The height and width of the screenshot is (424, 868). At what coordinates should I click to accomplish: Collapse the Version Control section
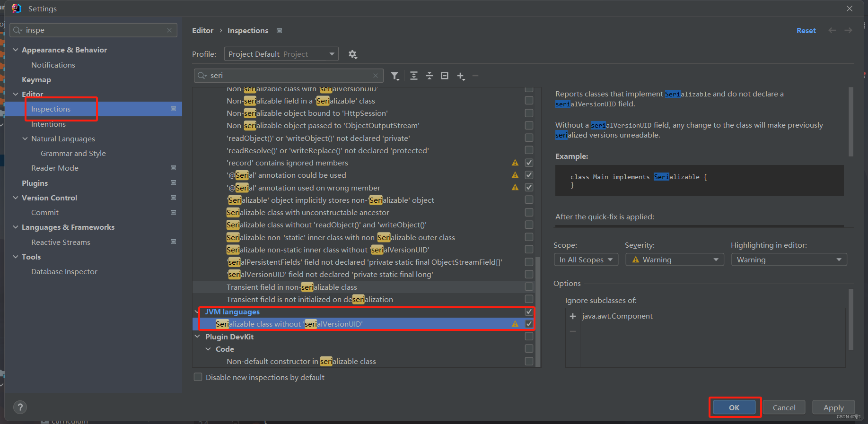pos(16,198)
